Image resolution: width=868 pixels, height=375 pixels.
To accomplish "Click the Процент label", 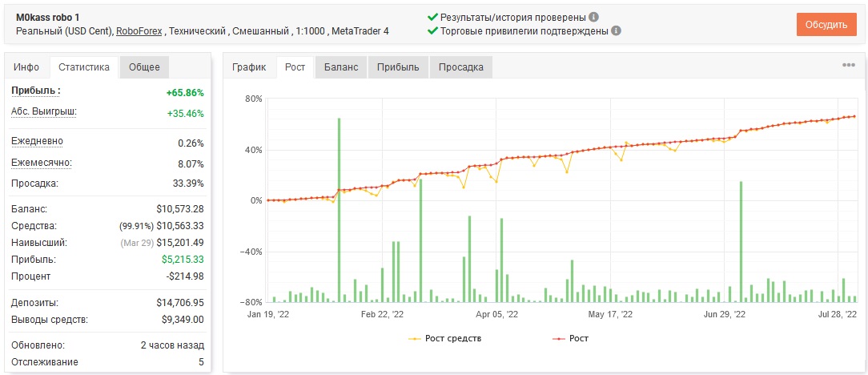I will [31, 276].
